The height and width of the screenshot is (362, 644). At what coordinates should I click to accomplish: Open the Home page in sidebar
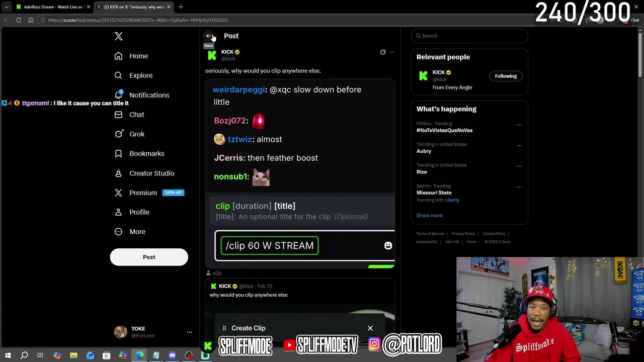(131, 56)
